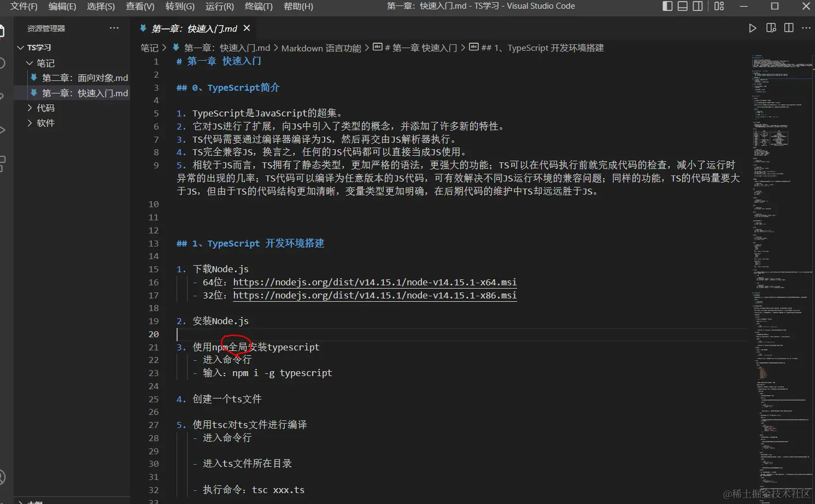Image resolution: width=815 pixels, height=504 pixels.
Task: Open the 帮助(H) menu
Action: click(298, 6)
